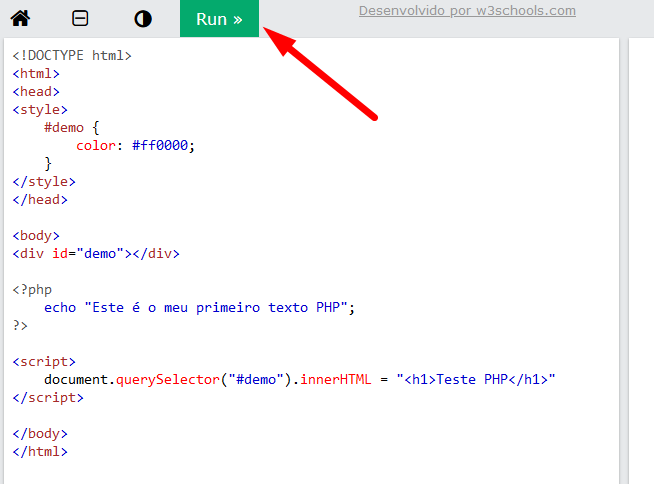Screen dimensions: 654x484
Task: Run the code with Run » button
Action: 219,19
